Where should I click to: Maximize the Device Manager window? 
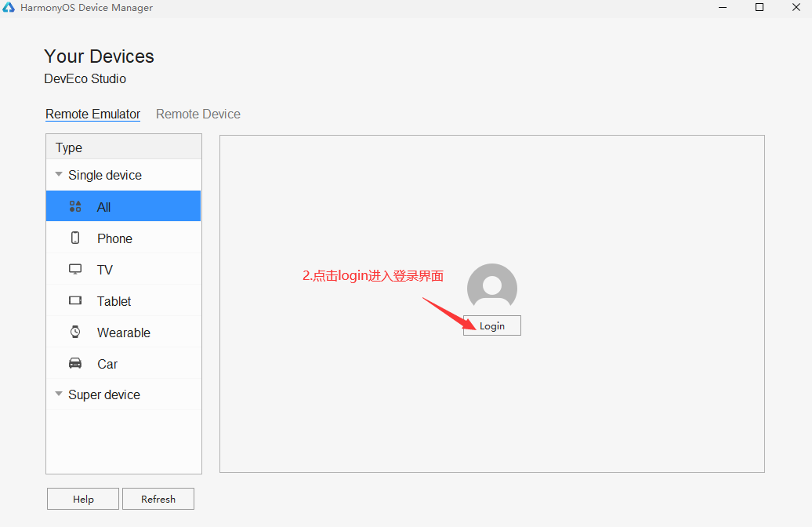pos(759,7)
